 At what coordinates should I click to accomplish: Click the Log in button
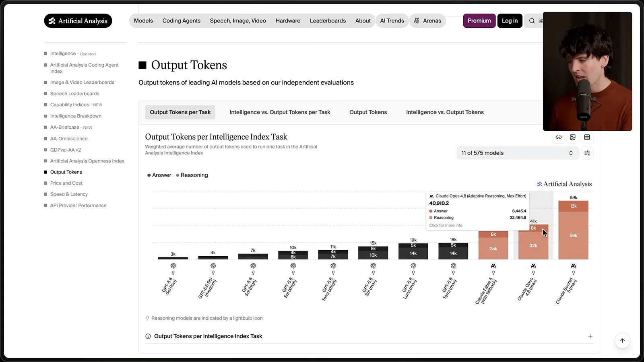click(510, 21)
